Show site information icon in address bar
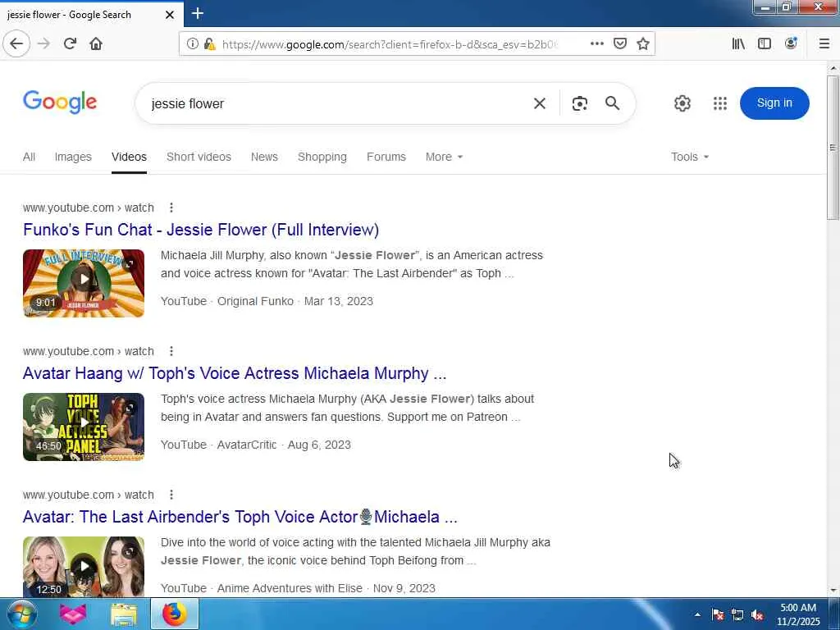 [192, 44]
